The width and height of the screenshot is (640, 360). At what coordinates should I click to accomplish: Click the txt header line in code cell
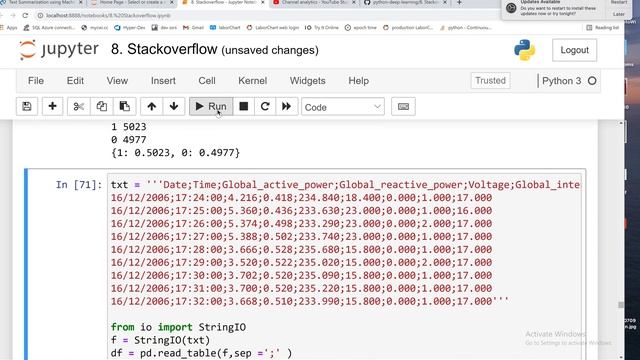345,185
